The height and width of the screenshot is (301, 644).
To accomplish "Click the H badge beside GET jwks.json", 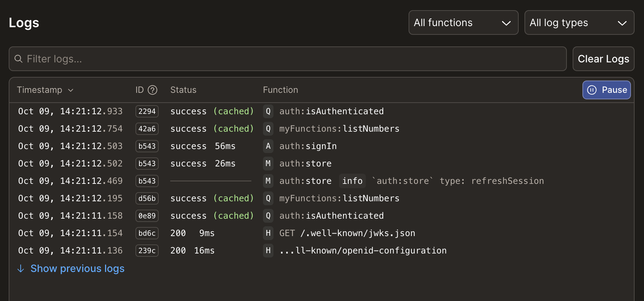I will pos(268,233).
